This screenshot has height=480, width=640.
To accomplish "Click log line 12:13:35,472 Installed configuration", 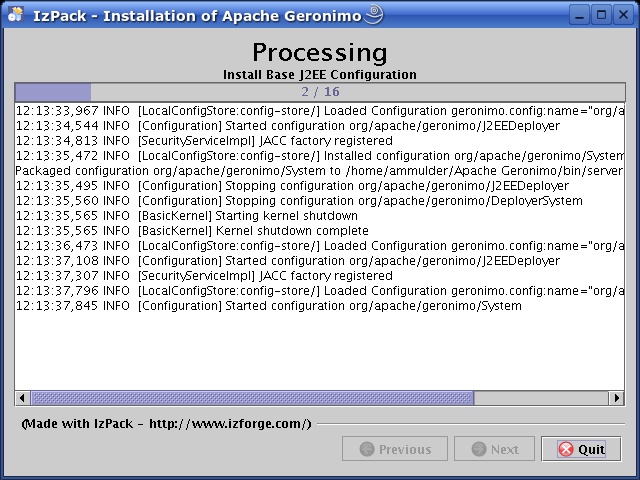I will point(320,156).
